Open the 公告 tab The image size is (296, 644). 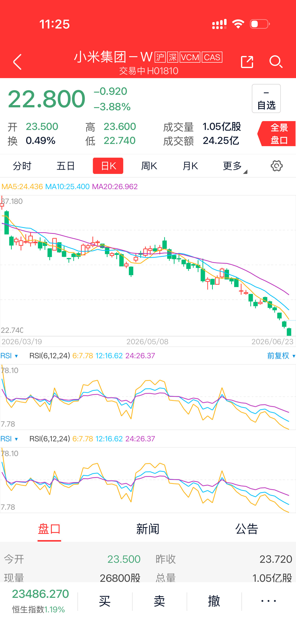pyautogui.click(x=246, y=529)
